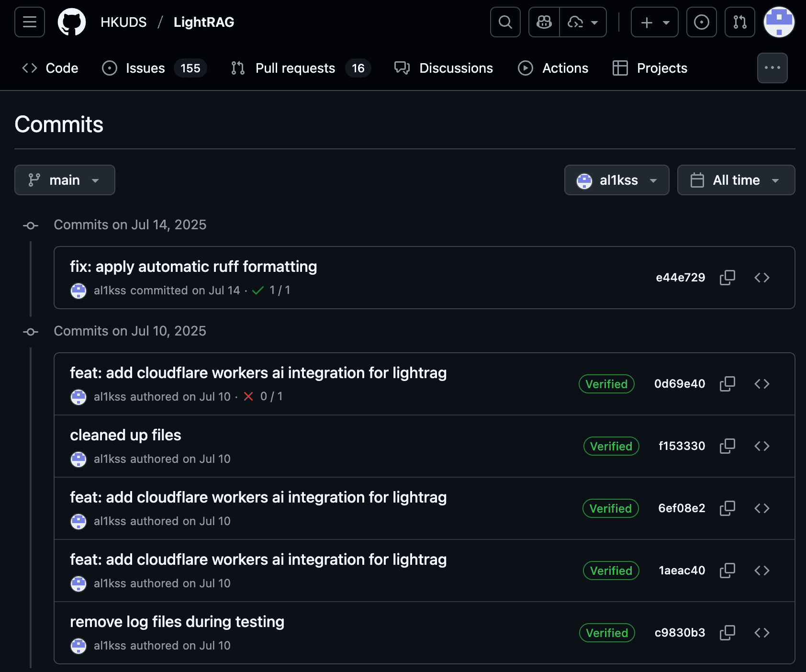
Task: Open the main branch selector dropdown
Action: 65,180
